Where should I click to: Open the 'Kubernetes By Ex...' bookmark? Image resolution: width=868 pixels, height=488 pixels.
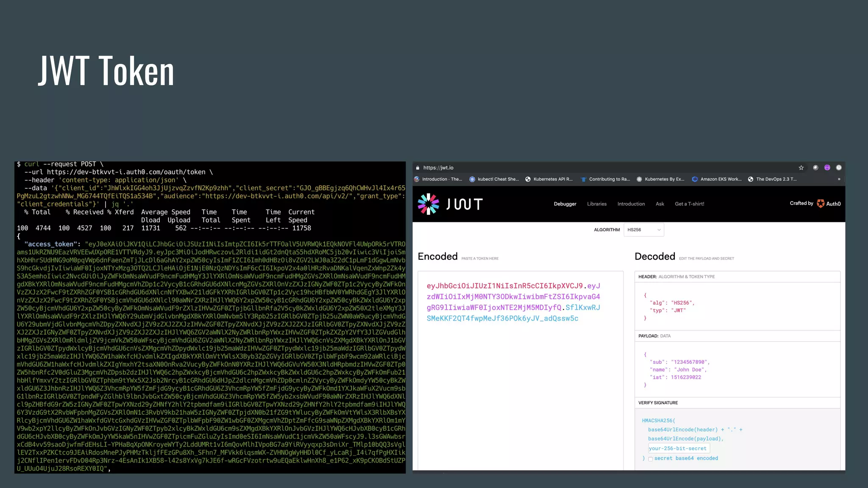pyautogui.click(x=661, y=179)
